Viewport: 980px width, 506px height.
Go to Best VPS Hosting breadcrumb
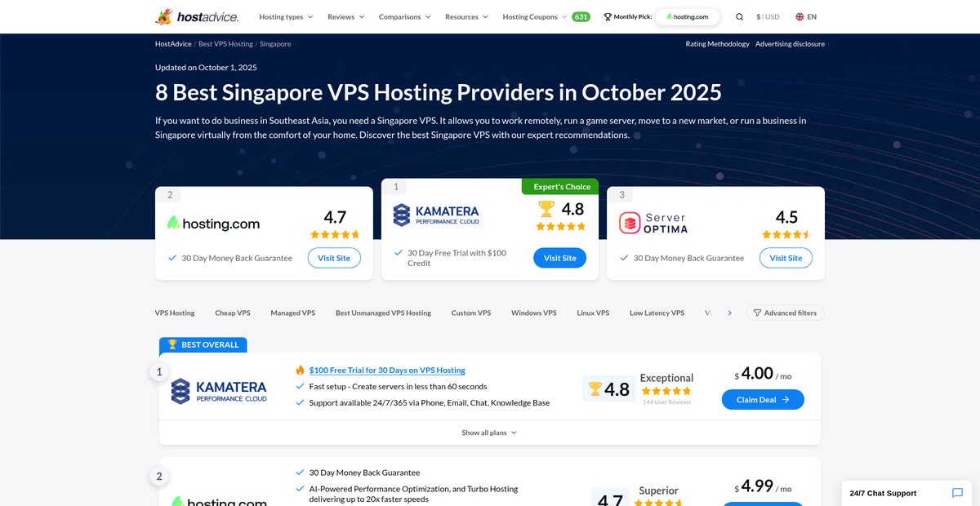[x=225, y=43]
